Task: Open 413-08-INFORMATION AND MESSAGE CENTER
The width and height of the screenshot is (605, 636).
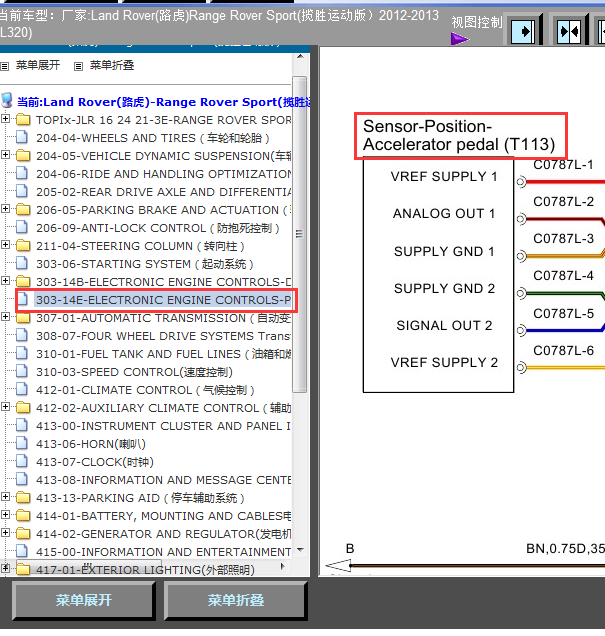Action: pos(163,480)
